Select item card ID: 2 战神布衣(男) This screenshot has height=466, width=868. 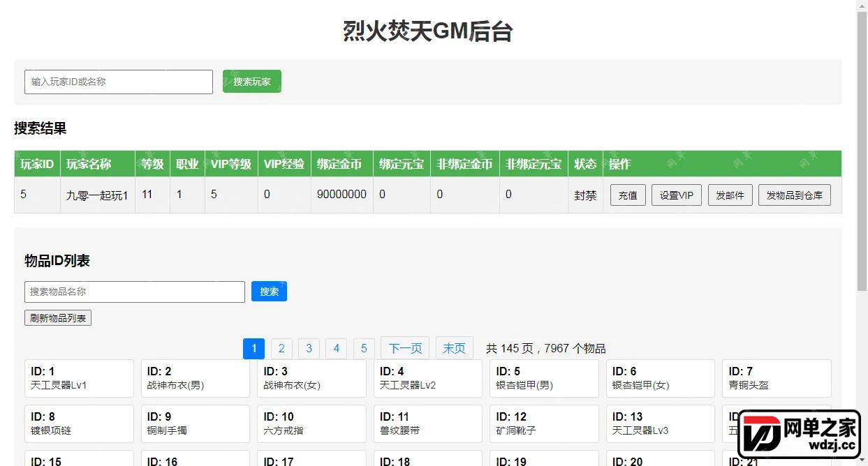[196, 378]
